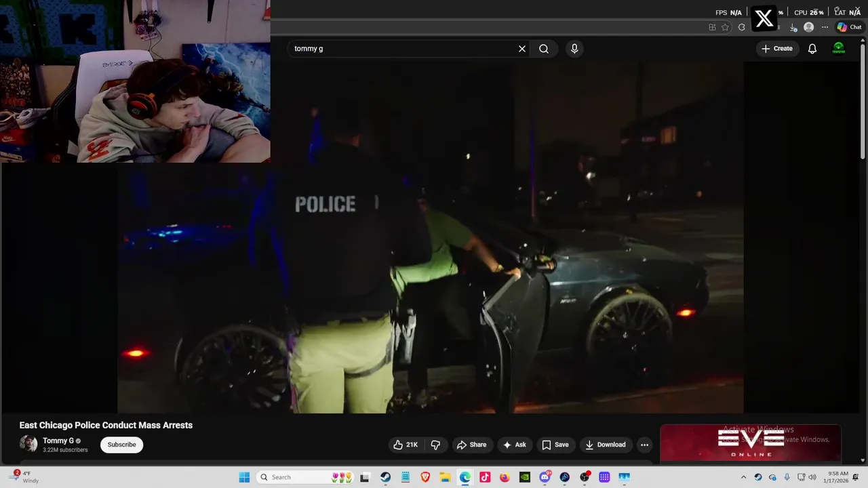Screen dimensions: 868x488
Task: Click the system tray microphone icon
Action: click(x=787, y=477)
